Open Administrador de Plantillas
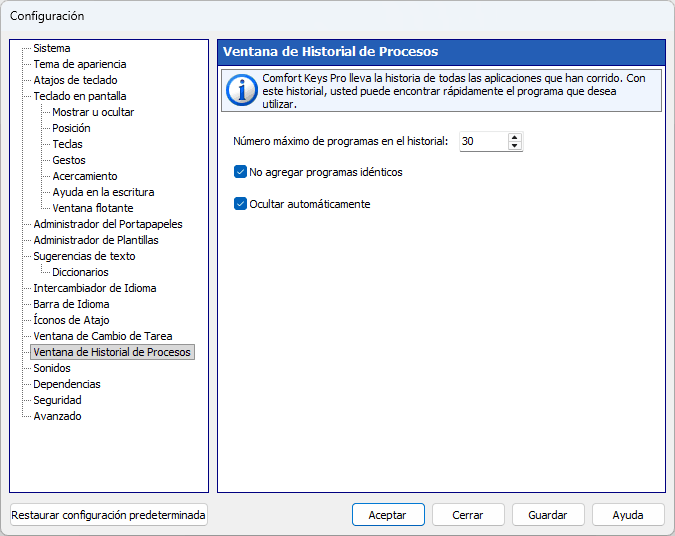The image size is (675, 536). click(96, 240)
